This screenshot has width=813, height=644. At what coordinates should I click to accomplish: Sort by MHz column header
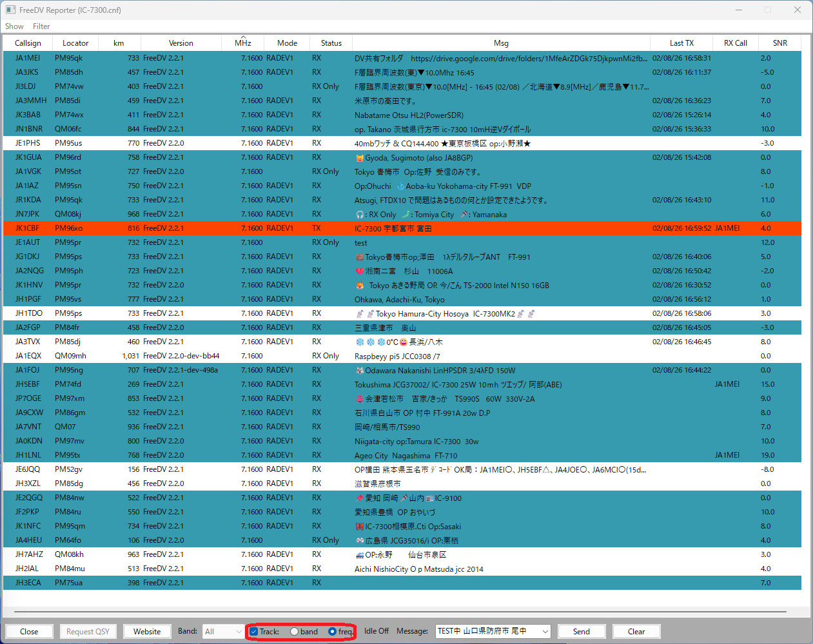point(243,43)
